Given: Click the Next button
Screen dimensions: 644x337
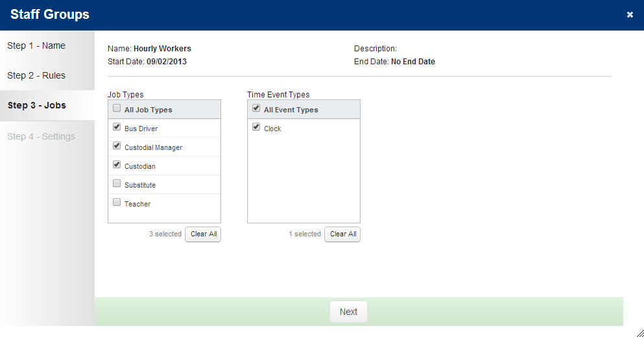Looking at the screenshot, I should (348, 312).
